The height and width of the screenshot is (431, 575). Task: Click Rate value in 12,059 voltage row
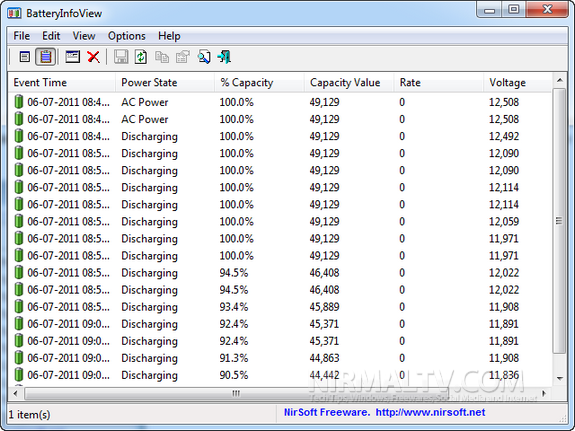tap(402, 222)
